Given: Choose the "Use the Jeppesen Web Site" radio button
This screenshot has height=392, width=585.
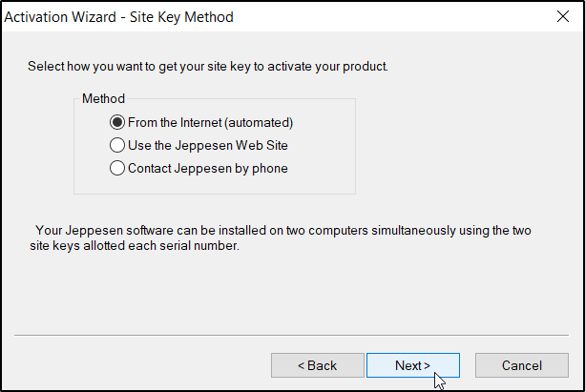Looking at the screenshot, I should tap(117, 146).
